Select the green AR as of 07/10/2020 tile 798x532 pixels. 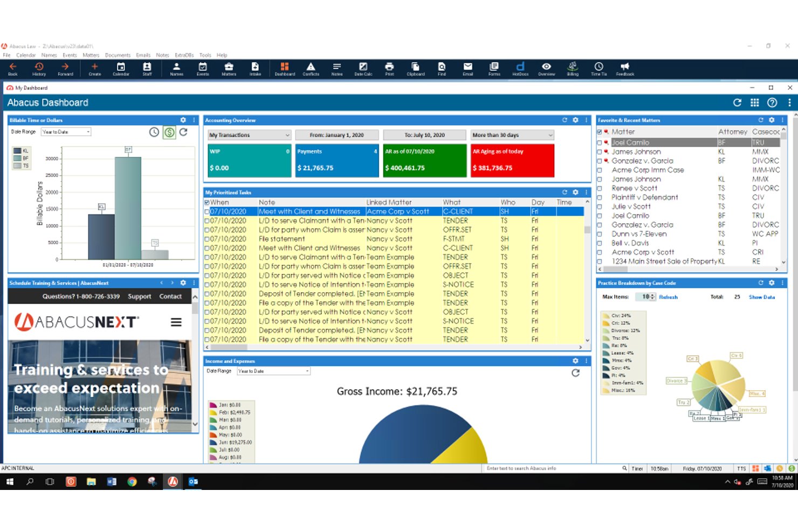click(x=424, y=160)
